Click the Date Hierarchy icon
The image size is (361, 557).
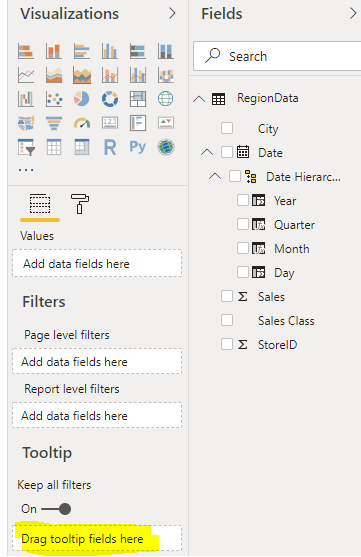click(x=251, y=176)
